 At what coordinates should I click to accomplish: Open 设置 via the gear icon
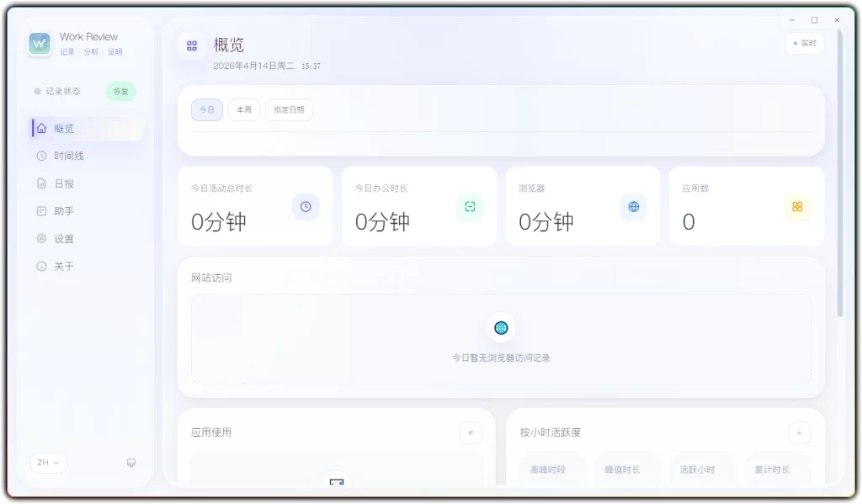pyautogui.click(x=41, y=238)
